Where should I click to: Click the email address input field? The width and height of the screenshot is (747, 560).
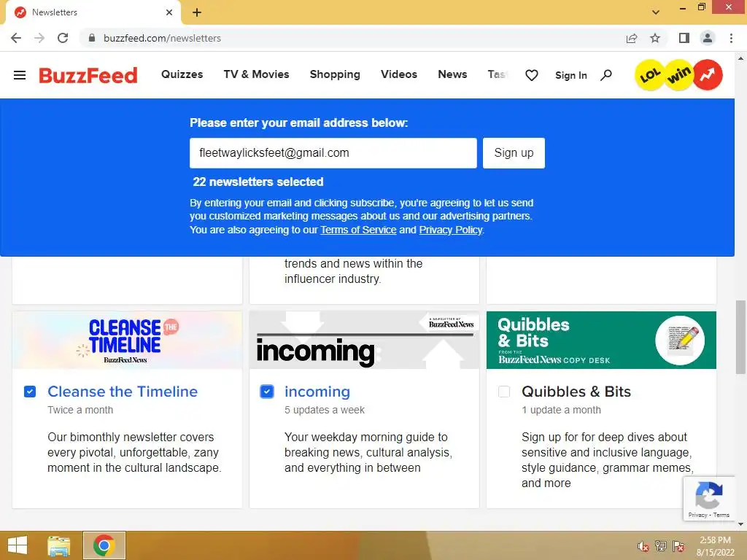333,153
